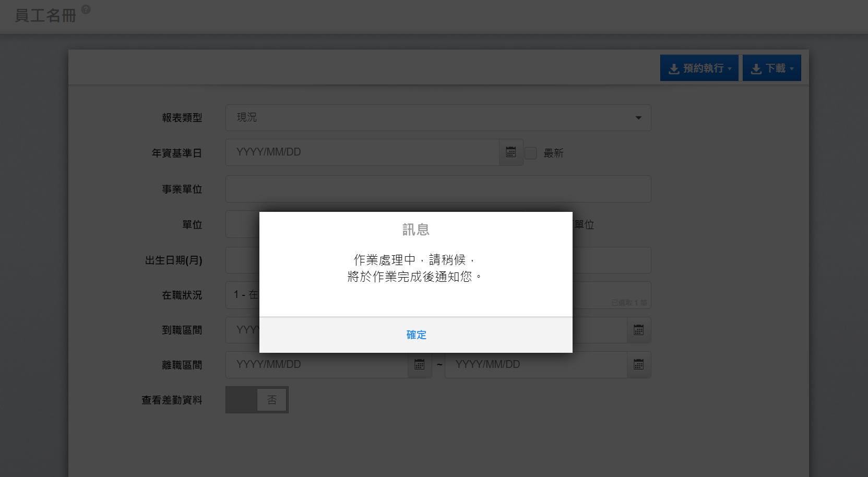Click the 最新 label text
Screen dimensions: 868x477
click(x=553, y=153)
